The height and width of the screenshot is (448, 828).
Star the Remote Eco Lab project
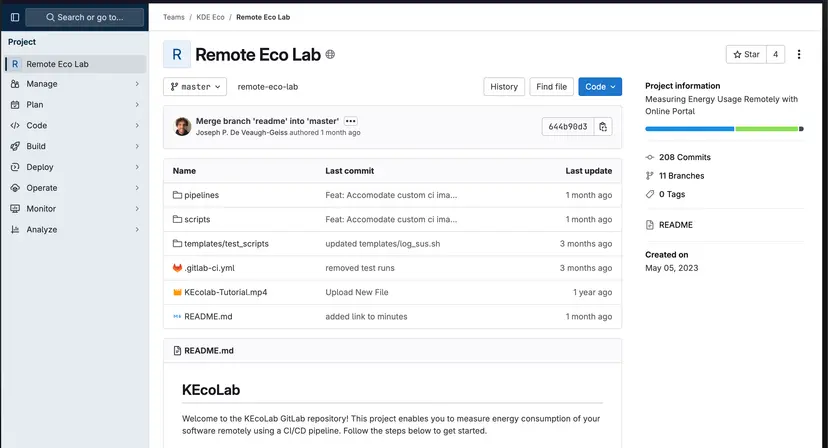tap(746, 54)
